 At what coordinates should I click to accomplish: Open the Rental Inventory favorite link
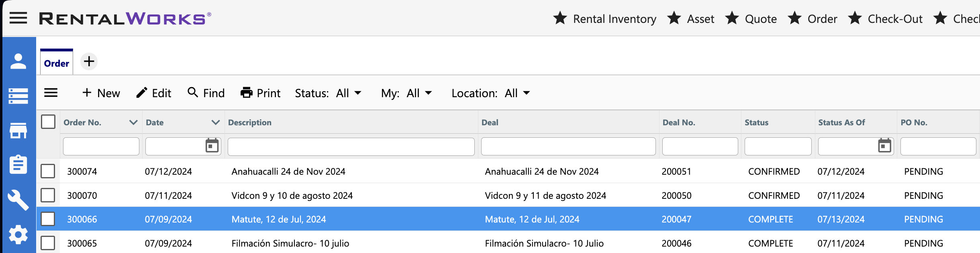pos(605,19)
